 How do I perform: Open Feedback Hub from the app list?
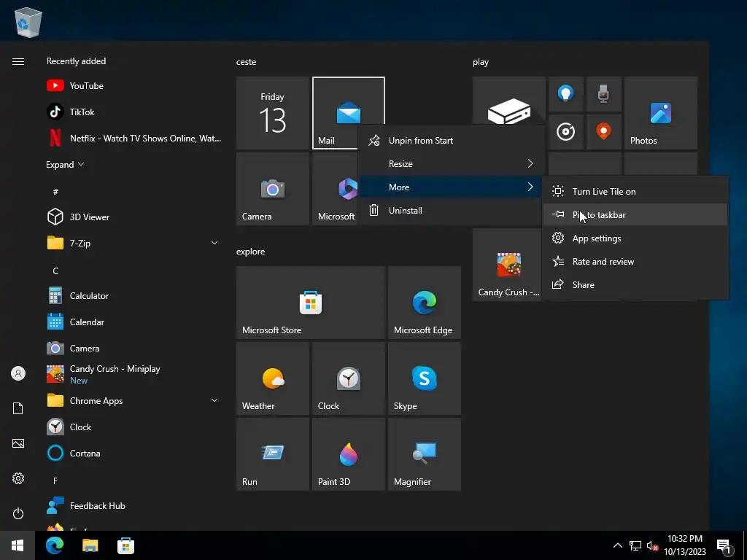(133, 506)
